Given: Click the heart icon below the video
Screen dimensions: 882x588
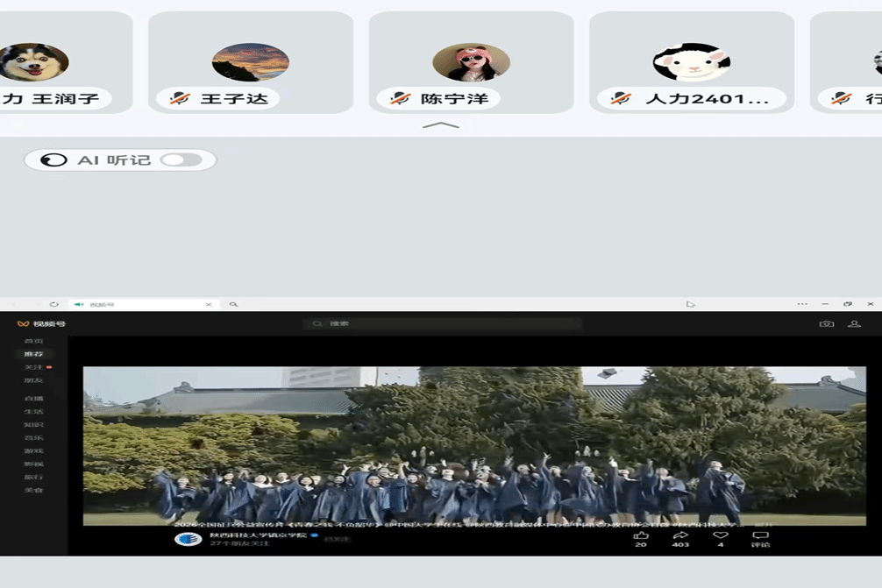Looking at the screenshot, I should point(721,535).
